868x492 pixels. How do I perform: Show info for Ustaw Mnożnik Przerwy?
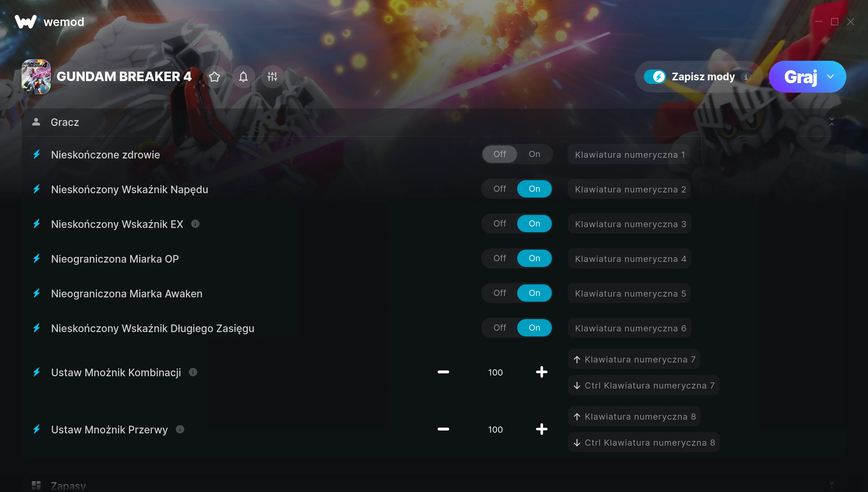click(x=180, y=429)
